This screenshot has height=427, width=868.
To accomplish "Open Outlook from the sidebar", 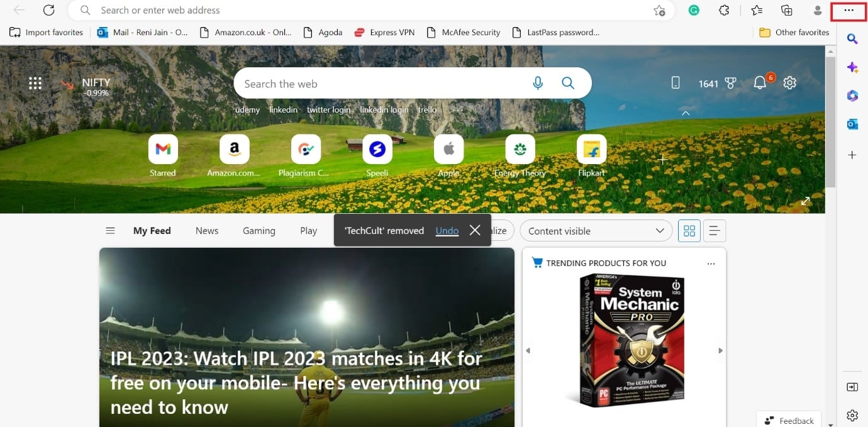I will click(852, 124).
